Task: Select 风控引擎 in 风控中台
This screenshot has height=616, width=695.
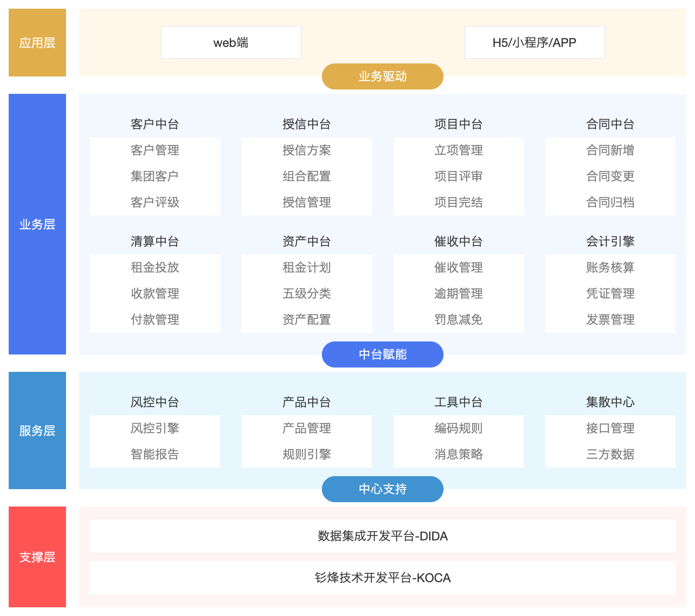Action: (x=155, y=428)
